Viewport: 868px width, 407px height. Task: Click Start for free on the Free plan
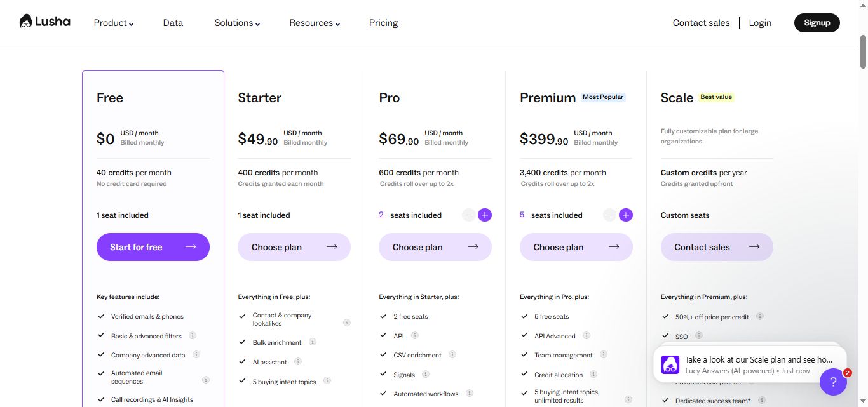[153, 247]
